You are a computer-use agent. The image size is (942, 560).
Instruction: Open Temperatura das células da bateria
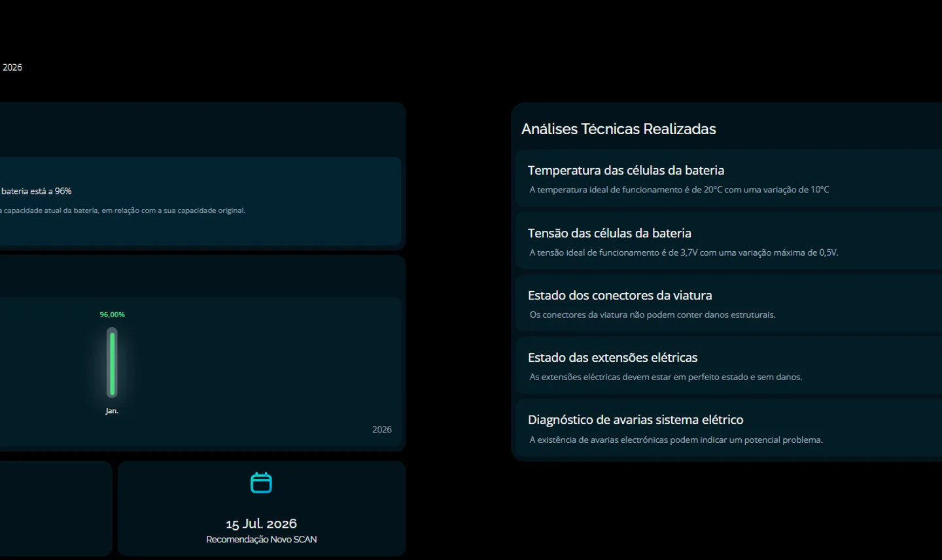625,170
